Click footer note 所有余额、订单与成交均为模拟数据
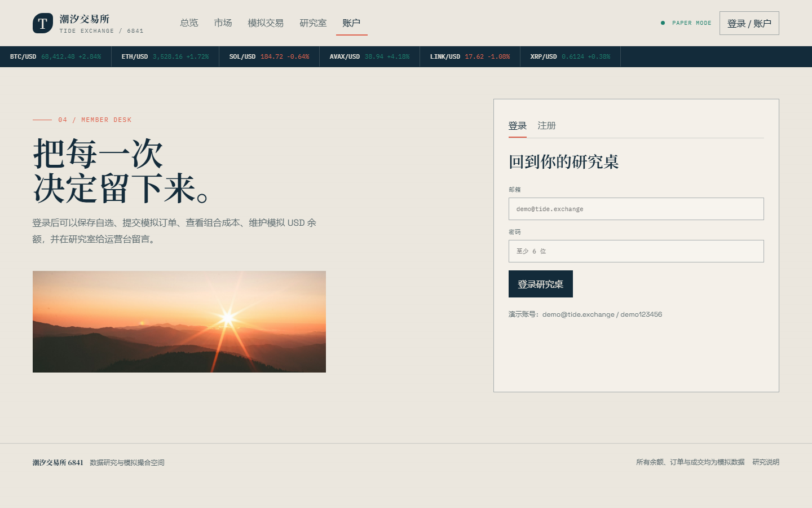This screenshot has width=812, height=508. 690,462
